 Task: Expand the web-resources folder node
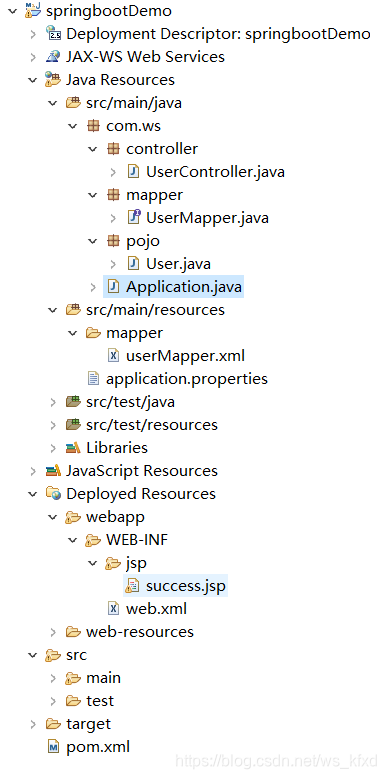click(x=53, y=631)
